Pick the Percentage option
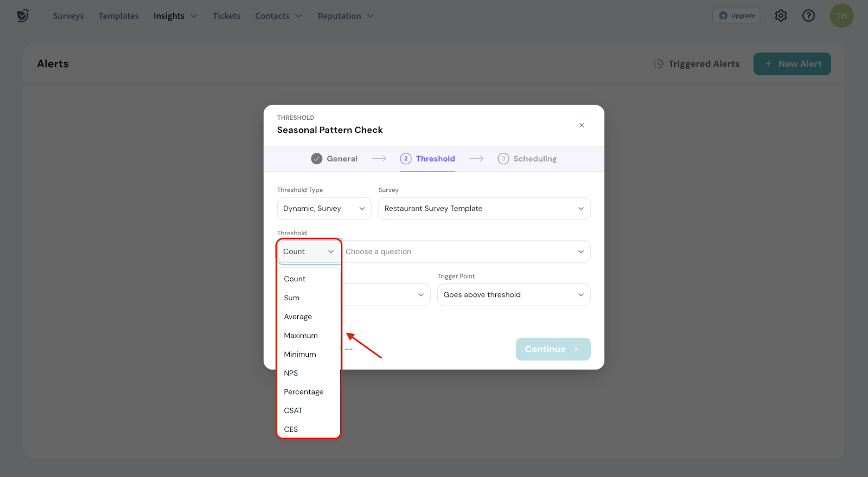Image resolution: width=868 pixels, height=477 pixels. pos(303,392)
